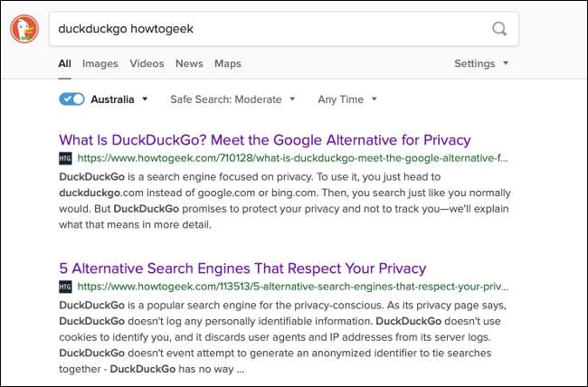Screen dimensions: 588x387
Task: Toggle the Australia region switch
Action: click(x=71, y=99)
